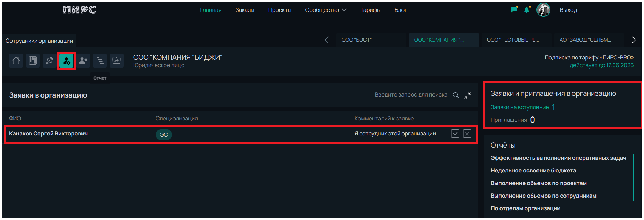Open the person with heart icon
The width and height of the screenshot is (644, 220).
coord(83,61)
